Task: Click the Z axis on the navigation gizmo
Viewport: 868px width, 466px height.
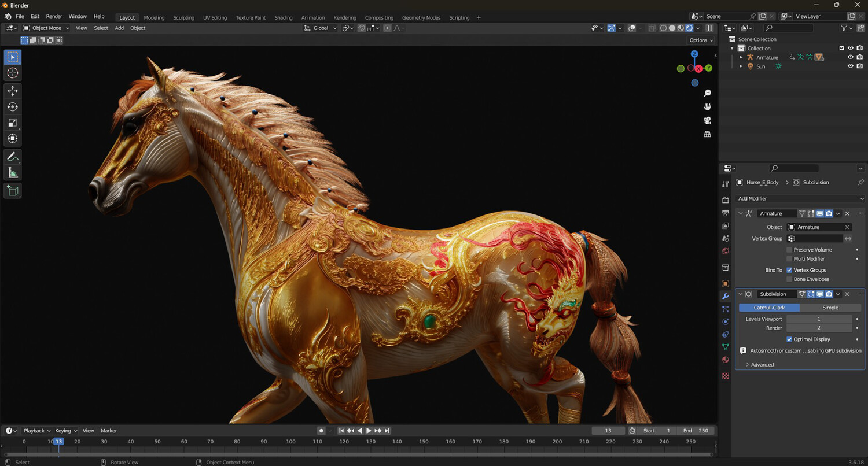Action: tap(694, 54)
